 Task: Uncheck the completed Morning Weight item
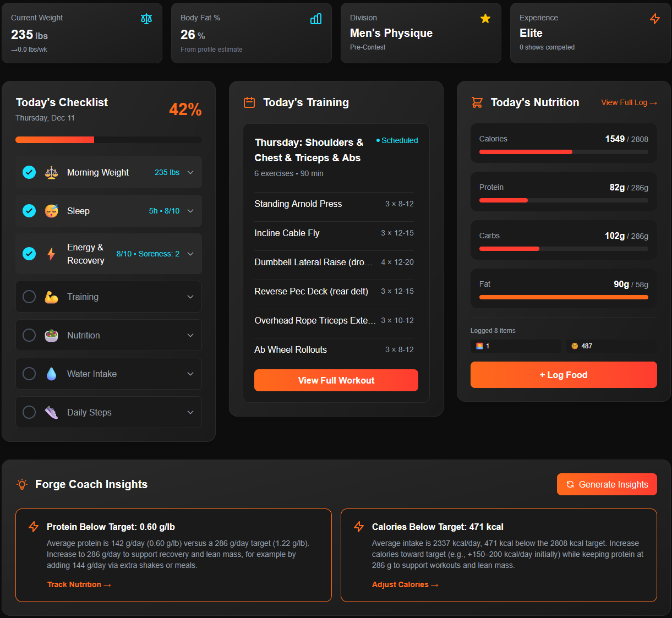(x=29, y=172)
